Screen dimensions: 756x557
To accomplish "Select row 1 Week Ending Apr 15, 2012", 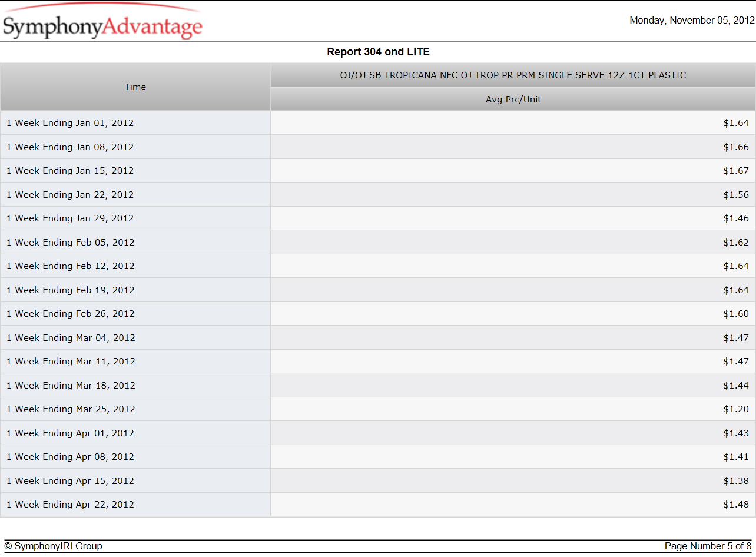I will point(378,481).
